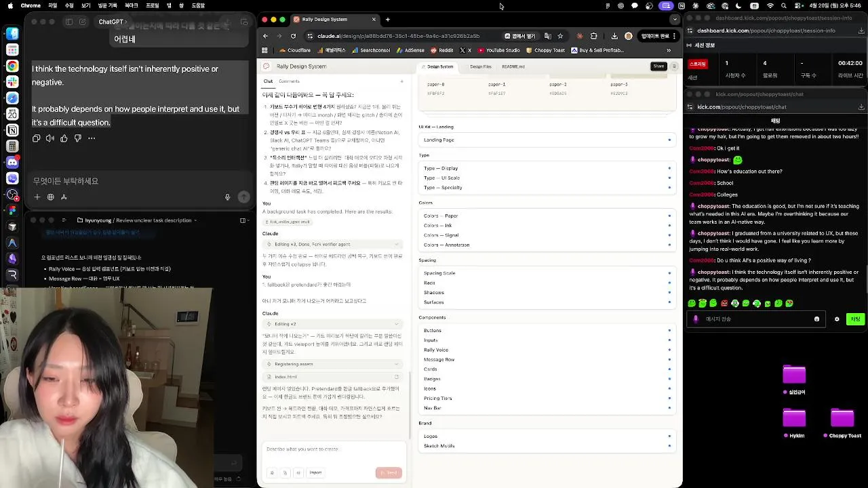868x488 pixels.
Task: Open Kick chat settings gear
Action: tap(837, 319)
